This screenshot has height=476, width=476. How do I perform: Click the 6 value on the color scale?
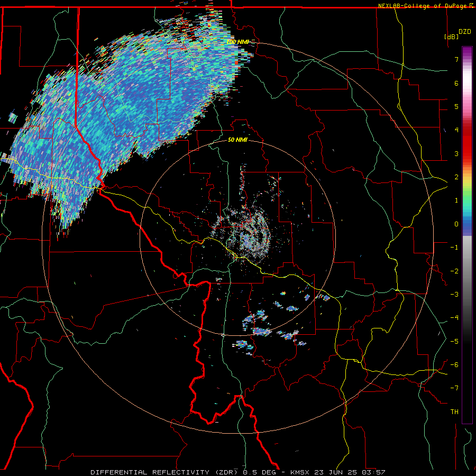[x=456, y=83]
